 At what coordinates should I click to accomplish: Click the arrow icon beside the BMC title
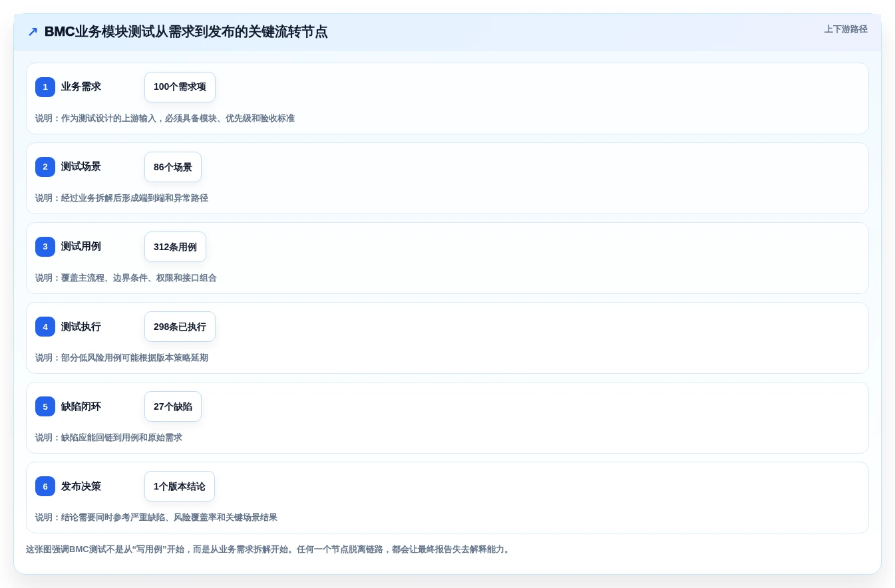tap(33, 32)
